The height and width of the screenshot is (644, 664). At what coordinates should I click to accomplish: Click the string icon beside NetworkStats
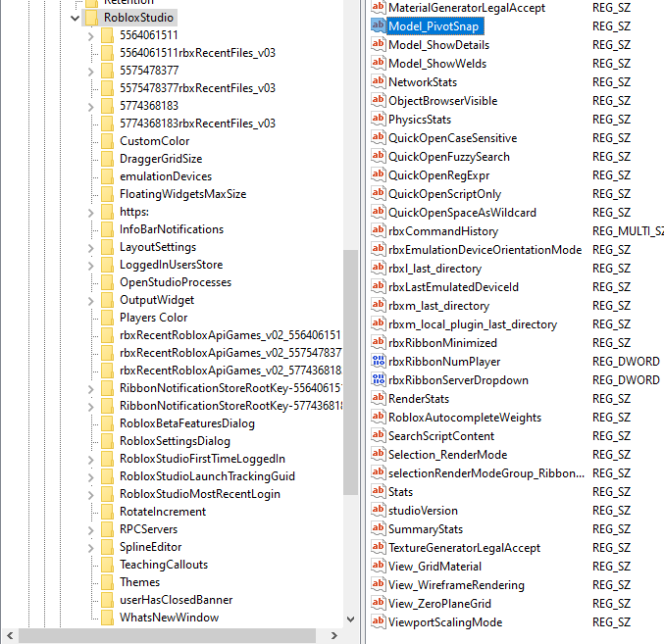click(x=378, y=81)
